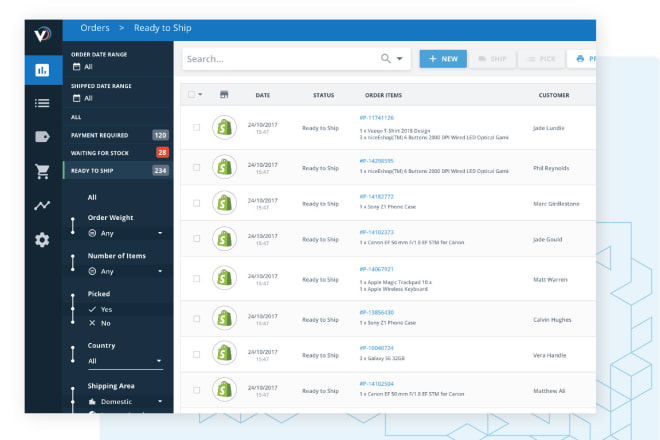The image size is (660, 440).
Task: Select Payment Required filter
Action: (x=118, y=135)
